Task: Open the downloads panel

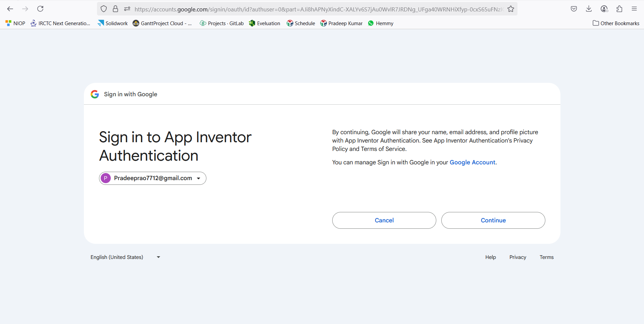Action: click(x=589, y=9)
